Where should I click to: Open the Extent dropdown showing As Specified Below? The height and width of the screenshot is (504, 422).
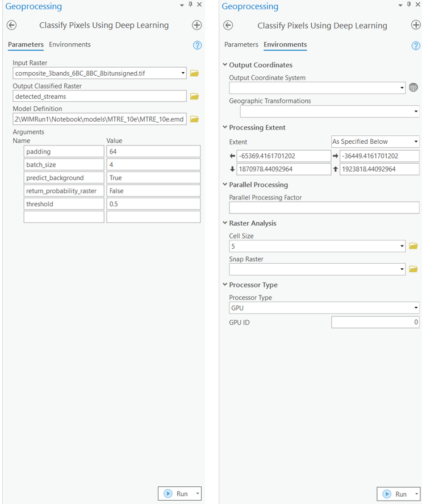point(416,141)
